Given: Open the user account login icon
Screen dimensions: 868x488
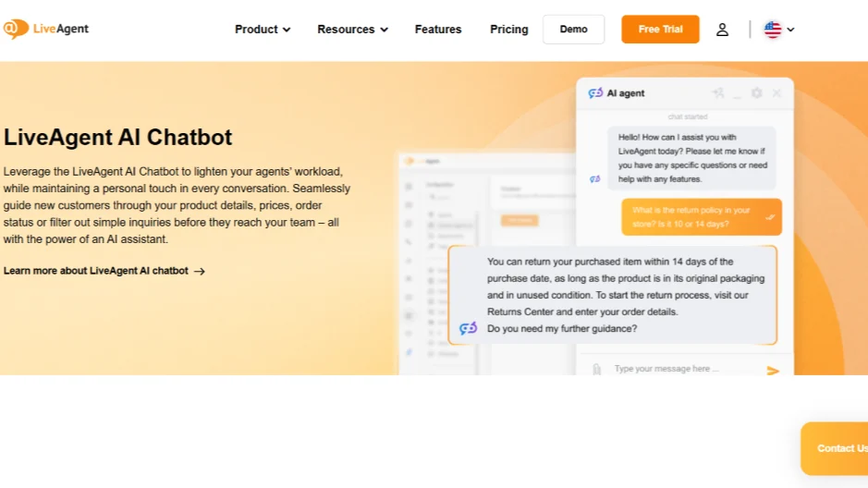Looking at the screenshot, I should point(722,30).
